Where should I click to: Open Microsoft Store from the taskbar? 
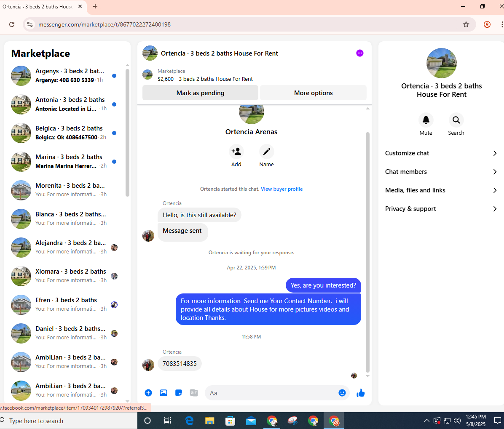[231, 421]
